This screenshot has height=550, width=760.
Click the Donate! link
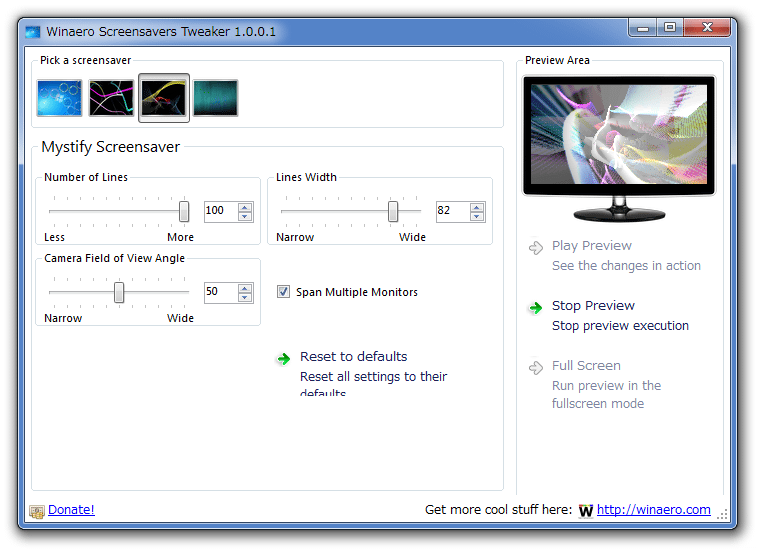point(71,510)
